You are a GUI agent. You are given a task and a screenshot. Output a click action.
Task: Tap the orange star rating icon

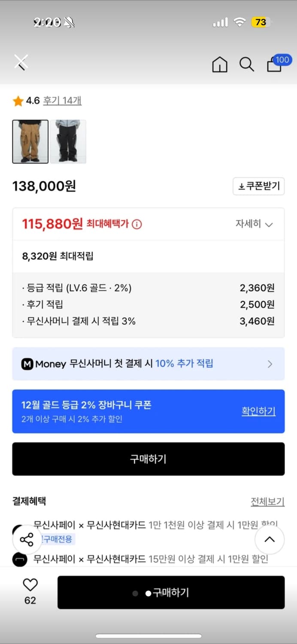click(18, 101)
